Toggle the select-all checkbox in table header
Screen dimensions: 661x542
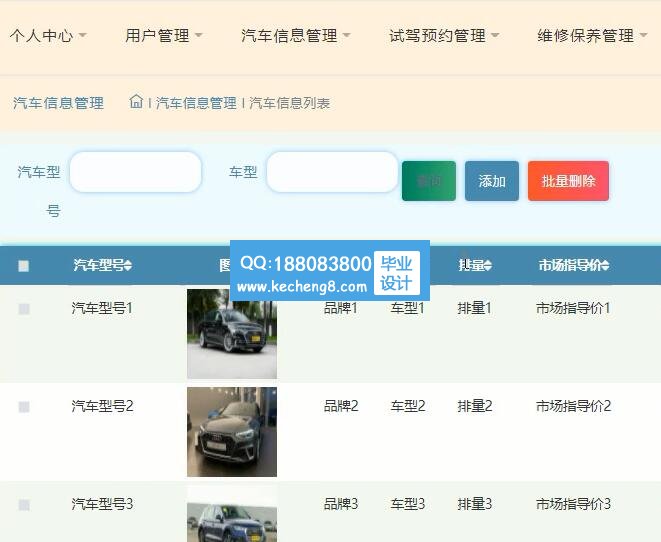(x=24, y=266)
